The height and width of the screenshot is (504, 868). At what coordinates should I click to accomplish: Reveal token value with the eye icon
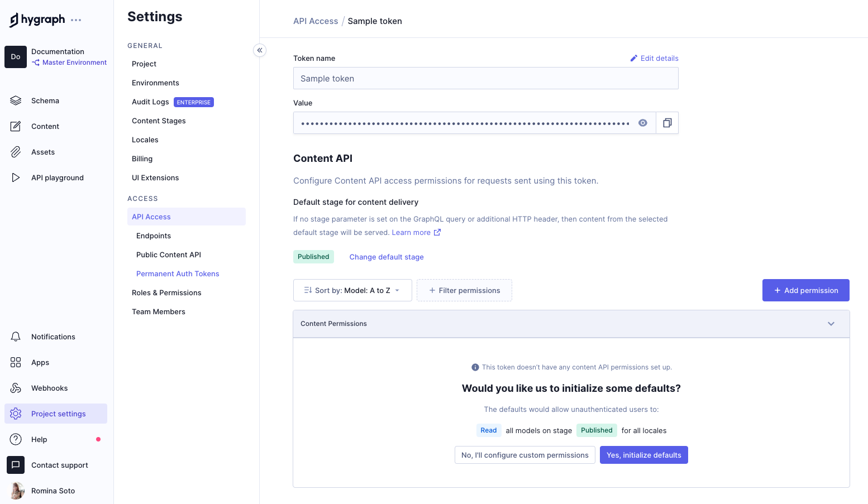(643, 123)
